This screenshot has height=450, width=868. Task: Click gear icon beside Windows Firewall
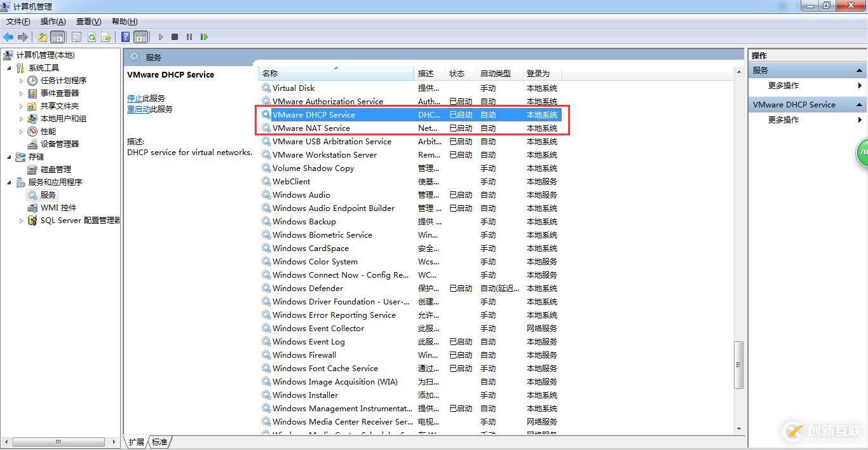point(266,355)
